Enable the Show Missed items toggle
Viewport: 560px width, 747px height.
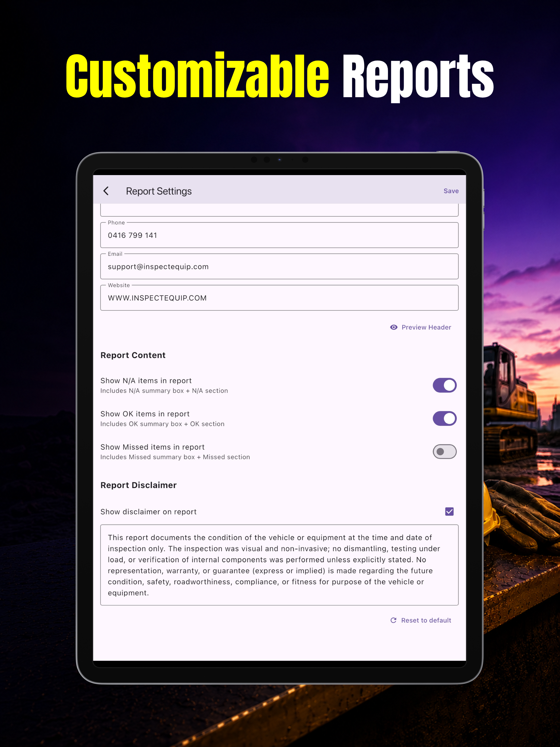coord(445,451)
